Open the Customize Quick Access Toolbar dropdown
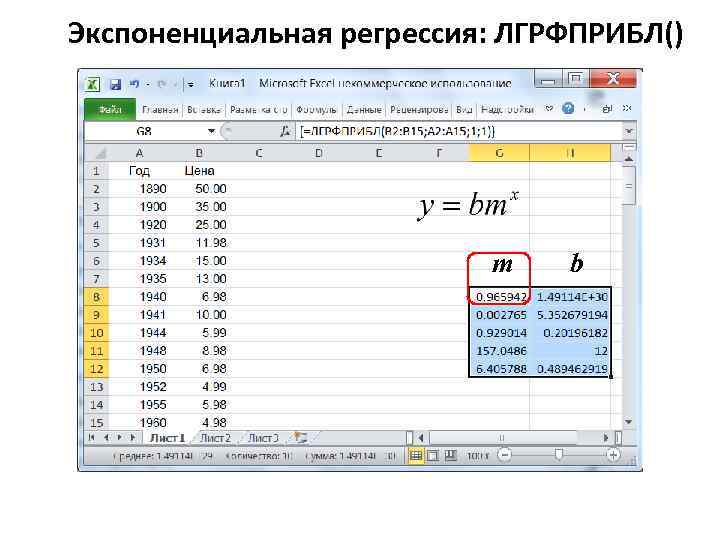Screen dimensions: 720x540 [x=190, y=84]
